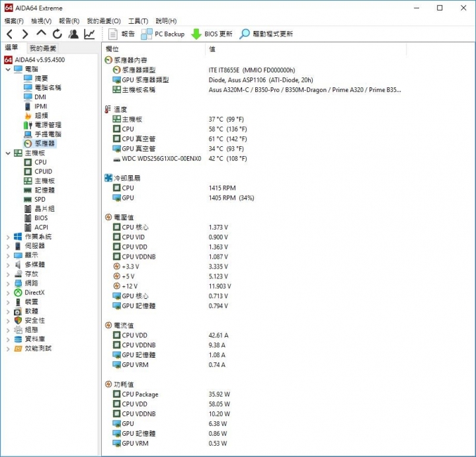Open the 報告(R) menu
Viewport: 476px width, 457px height.
[69, 21]
